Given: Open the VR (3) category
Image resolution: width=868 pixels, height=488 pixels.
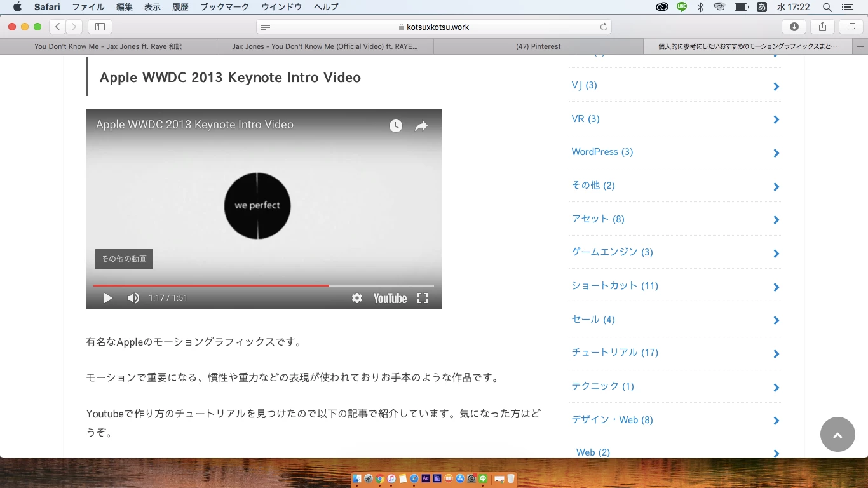Looking at the screenshot, I should click(x=586, y=119).
